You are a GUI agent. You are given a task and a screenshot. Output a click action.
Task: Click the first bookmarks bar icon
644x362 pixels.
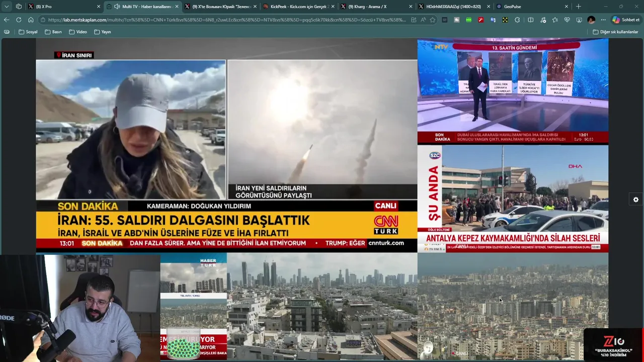pyautogui.click(x=7, y=32)
